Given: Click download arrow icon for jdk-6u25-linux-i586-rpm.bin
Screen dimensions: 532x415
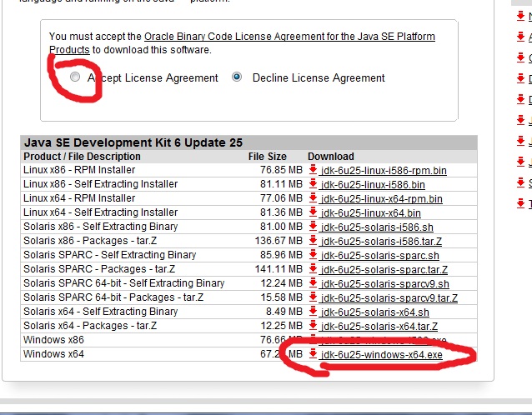Looking at the screenshot, I should tap(314, 170).
